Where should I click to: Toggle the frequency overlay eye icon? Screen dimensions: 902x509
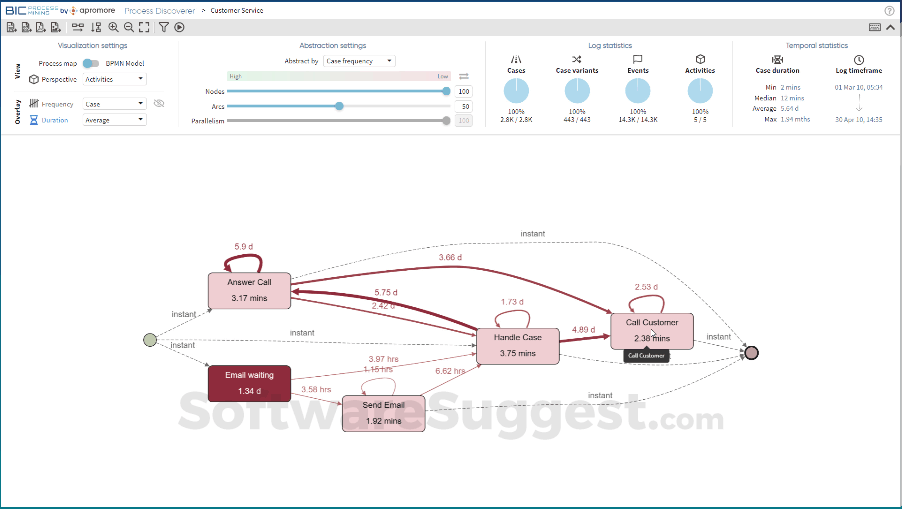point(159,103)
